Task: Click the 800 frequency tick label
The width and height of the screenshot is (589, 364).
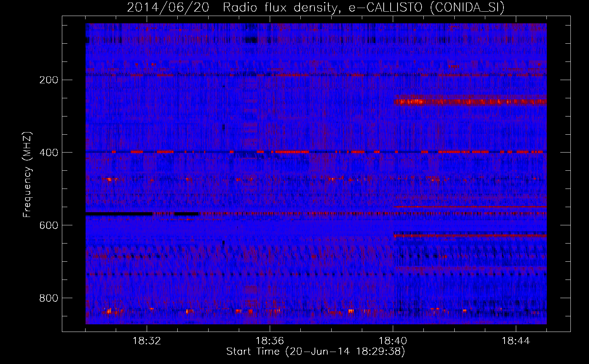Action: click(48, 298)
